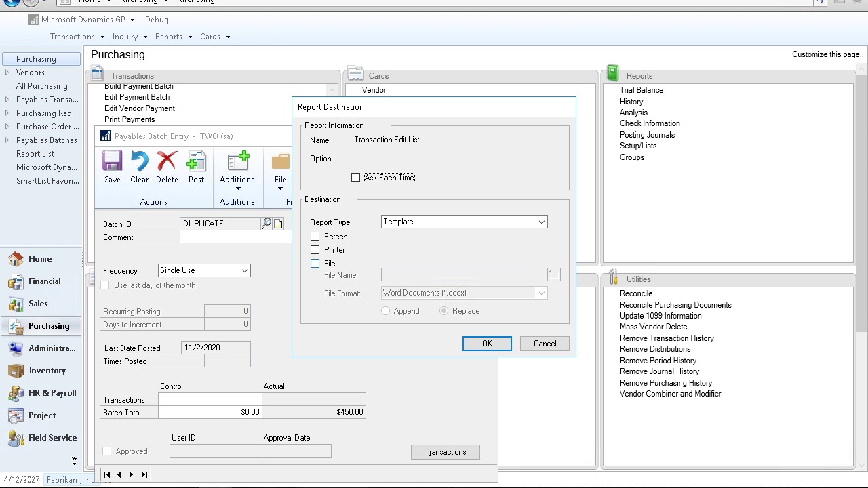The width and height of the screenshot is (868, 488).
Task: Toggle Use last day of the month
Action: [x=105, y=285]
